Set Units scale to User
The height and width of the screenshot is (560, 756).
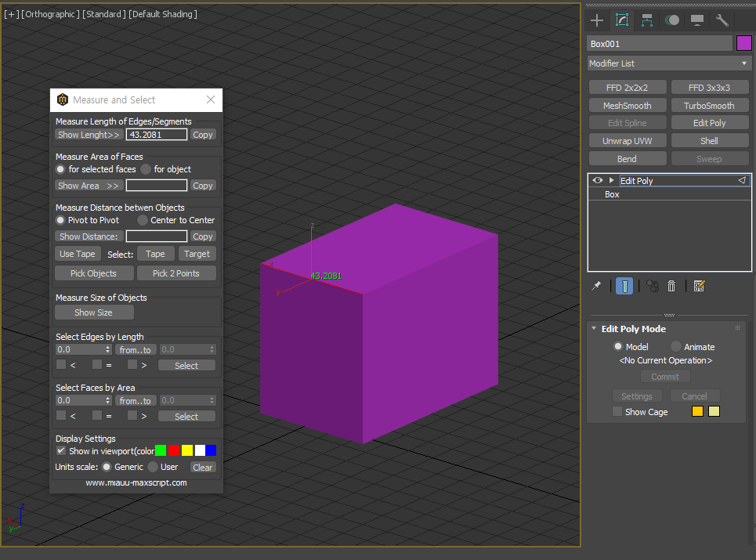(x=153, y=467)
